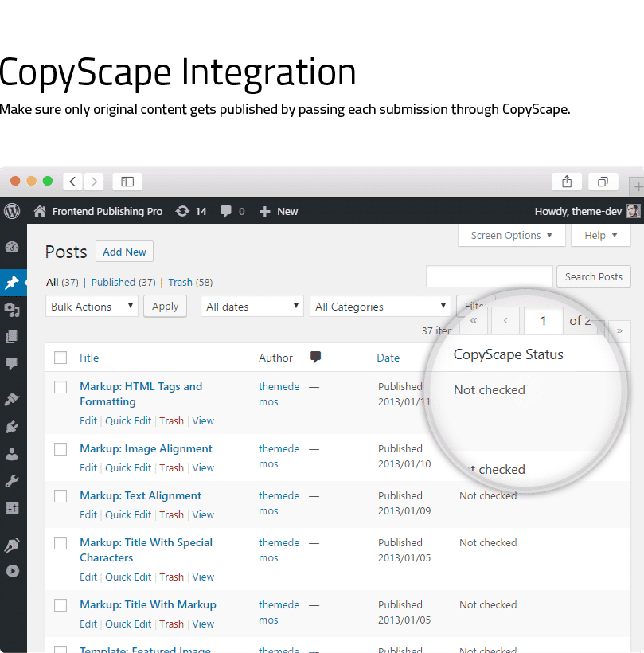Click the browser forward arrow
This screenshot has width=644, height=653.
[94, 182]
